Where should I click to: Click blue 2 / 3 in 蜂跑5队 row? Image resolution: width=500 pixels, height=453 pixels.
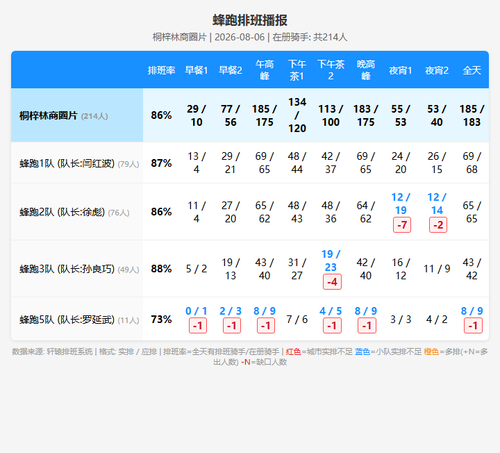[x=230, y=311]
